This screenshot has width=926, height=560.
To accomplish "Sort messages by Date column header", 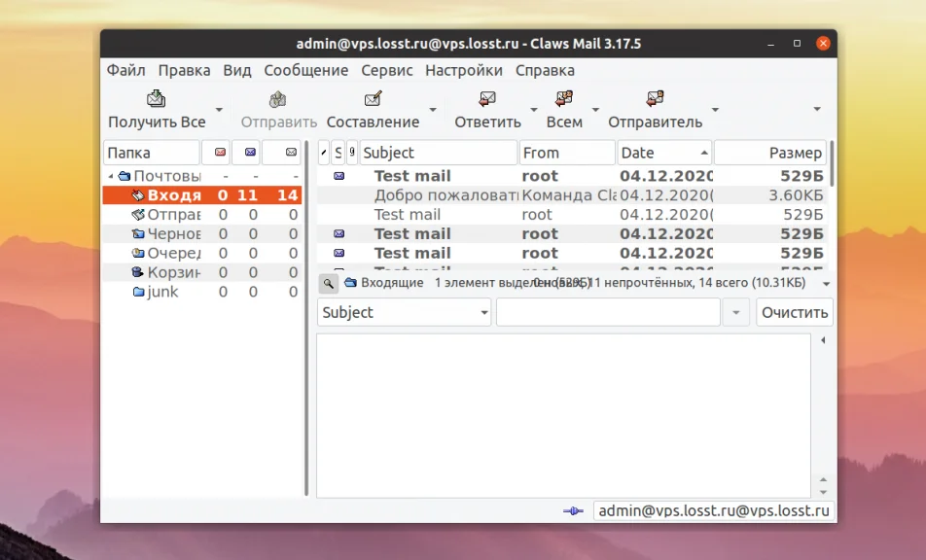I will [664, 153].
